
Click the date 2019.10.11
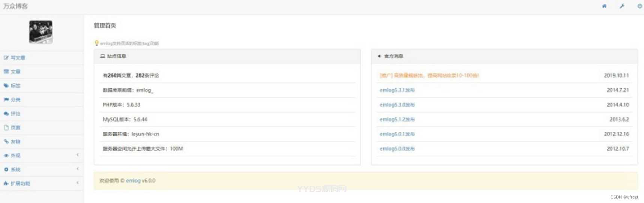[616, 75]
